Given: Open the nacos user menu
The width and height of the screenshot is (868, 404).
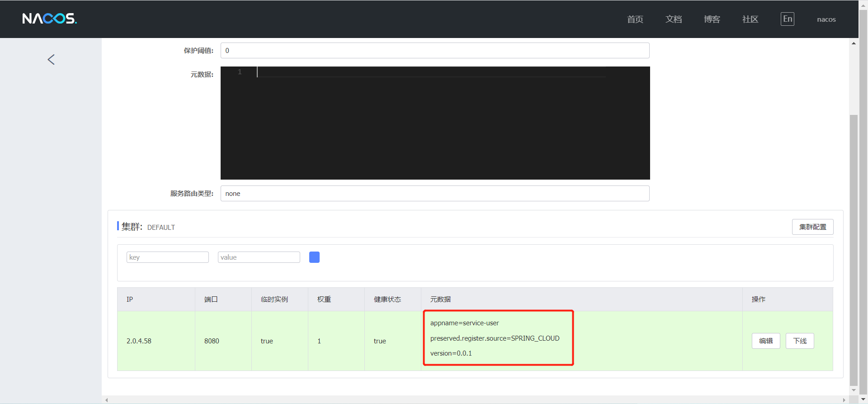Looking at the screenshot, I should coord(826,19).
